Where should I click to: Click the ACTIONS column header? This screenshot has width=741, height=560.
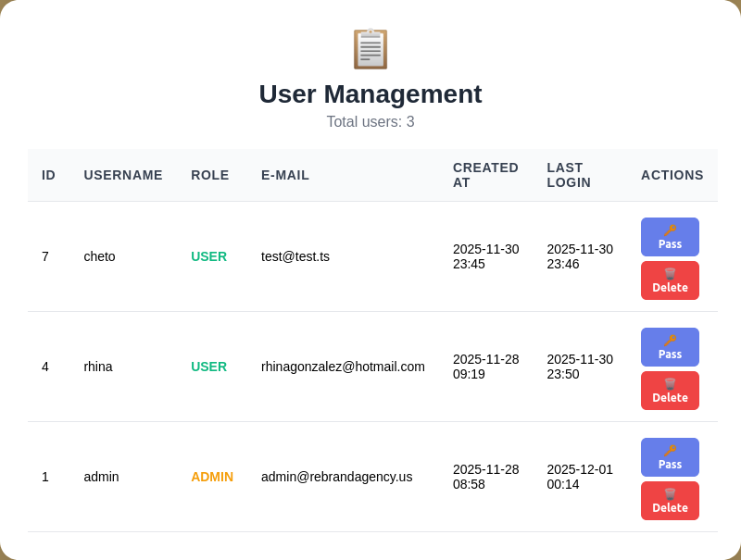tap(672, 175)
